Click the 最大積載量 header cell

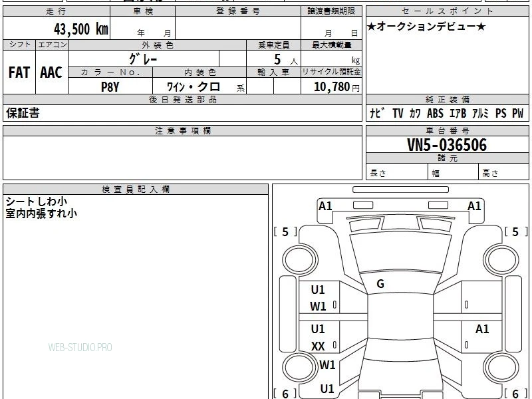[331, 45]
